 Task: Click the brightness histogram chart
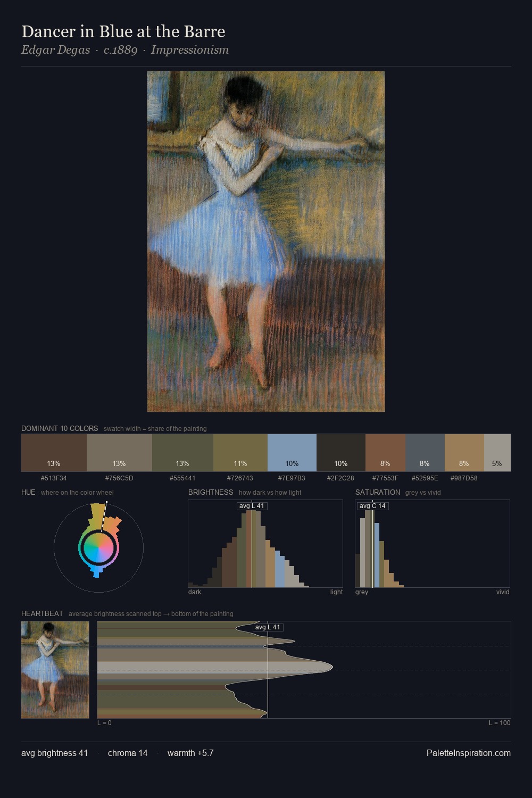pyautogui.click(x=265, y=544)
